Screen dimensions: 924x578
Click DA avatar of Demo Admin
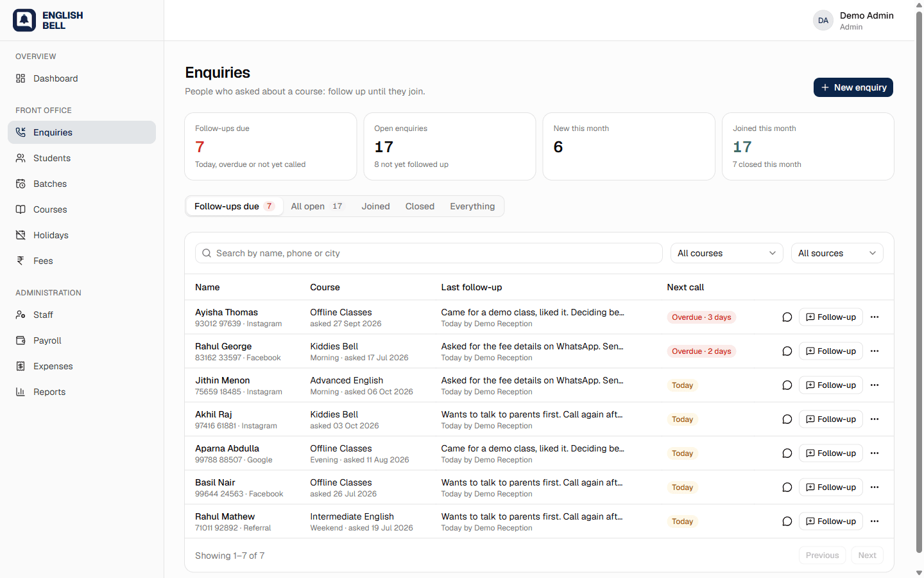823,21
